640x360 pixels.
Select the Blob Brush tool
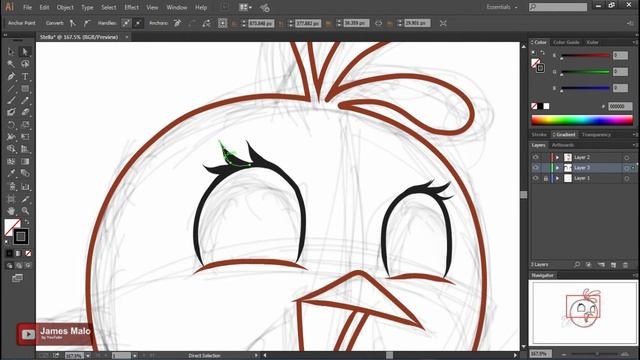click(11, 112)
